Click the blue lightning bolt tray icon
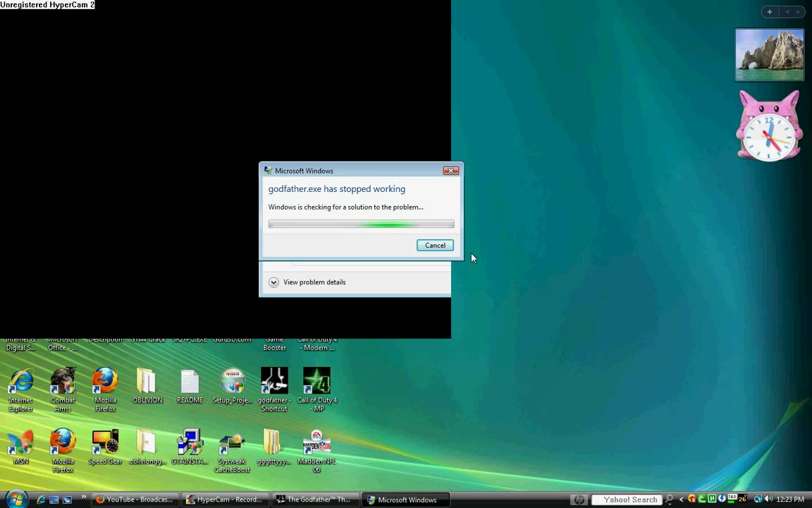Viewport: 812px width, 508px height. [722, 500]
